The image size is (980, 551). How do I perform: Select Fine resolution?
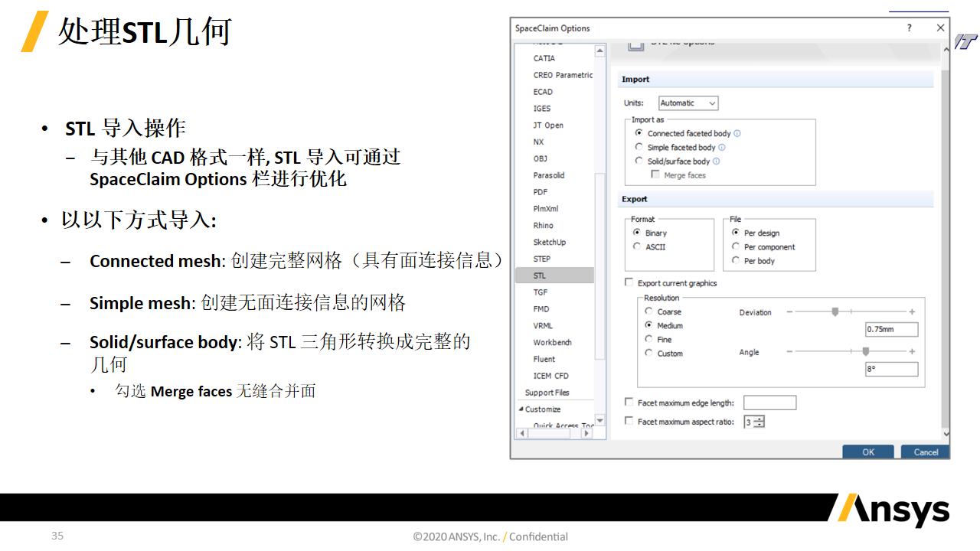[649, 339]
